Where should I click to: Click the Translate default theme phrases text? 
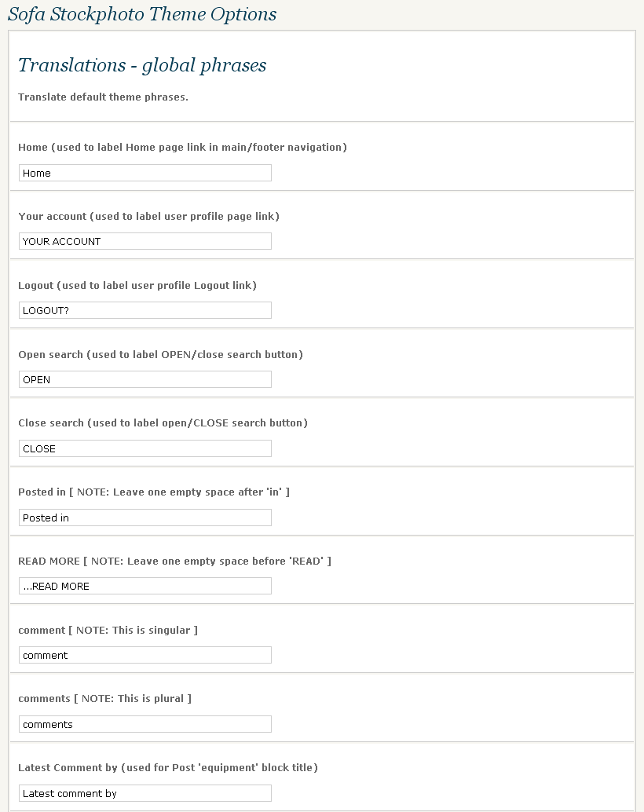click(103, 97)
